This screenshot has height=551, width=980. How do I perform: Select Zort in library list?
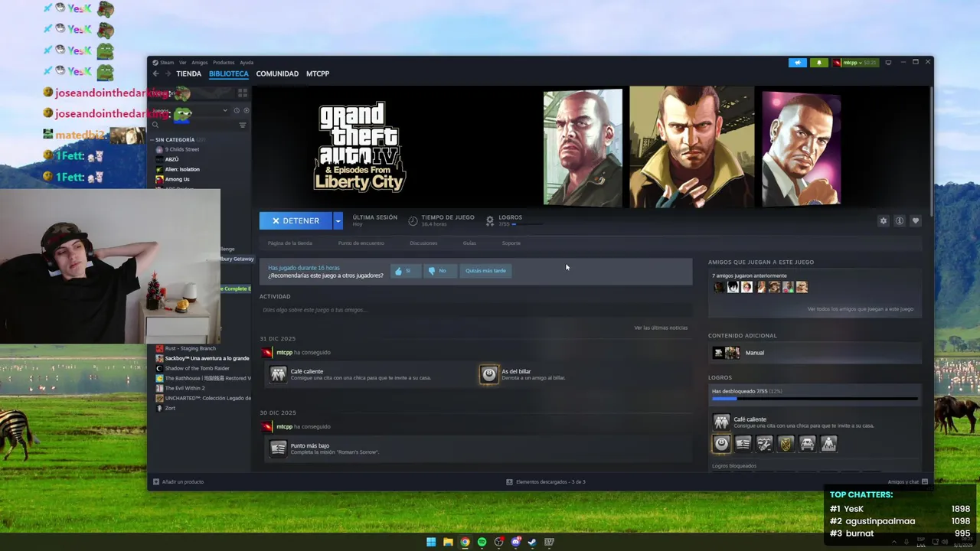click(170, 408)
